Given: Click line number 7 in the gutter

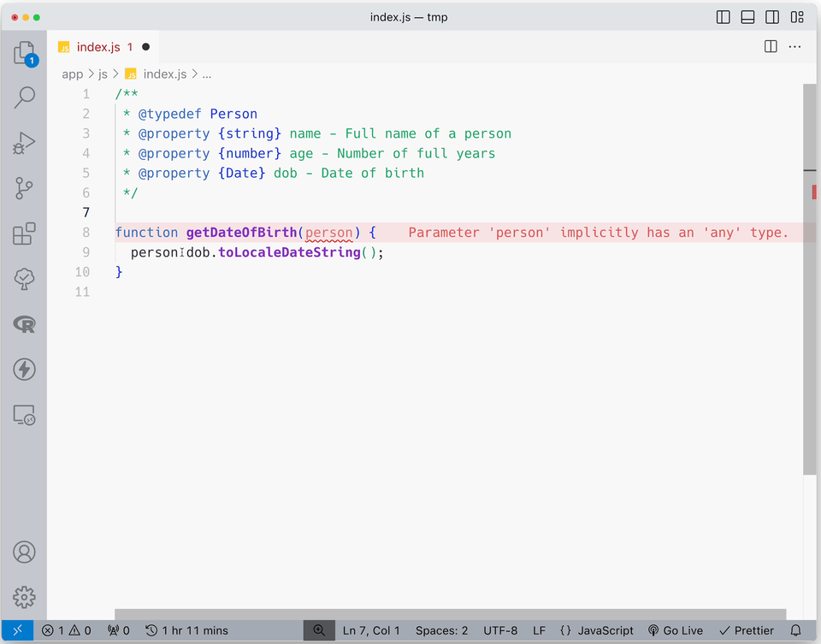Looking at the screenshot, I should [x=86, y=213].
